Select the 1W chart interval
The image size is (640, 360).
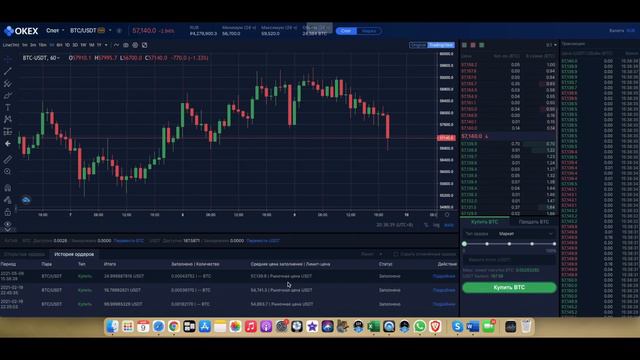(83, 45)
